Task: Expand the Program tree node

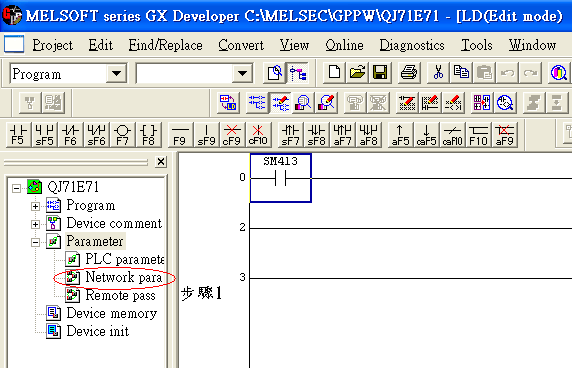Action: tap(35, 206)
